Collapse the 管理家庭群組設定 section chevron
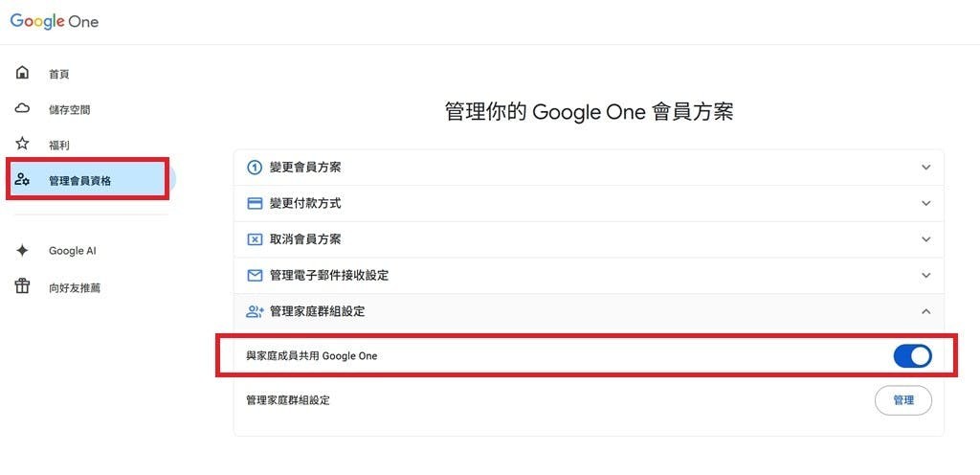The width and height of the screenshot is (980, 475). [925, 311]
